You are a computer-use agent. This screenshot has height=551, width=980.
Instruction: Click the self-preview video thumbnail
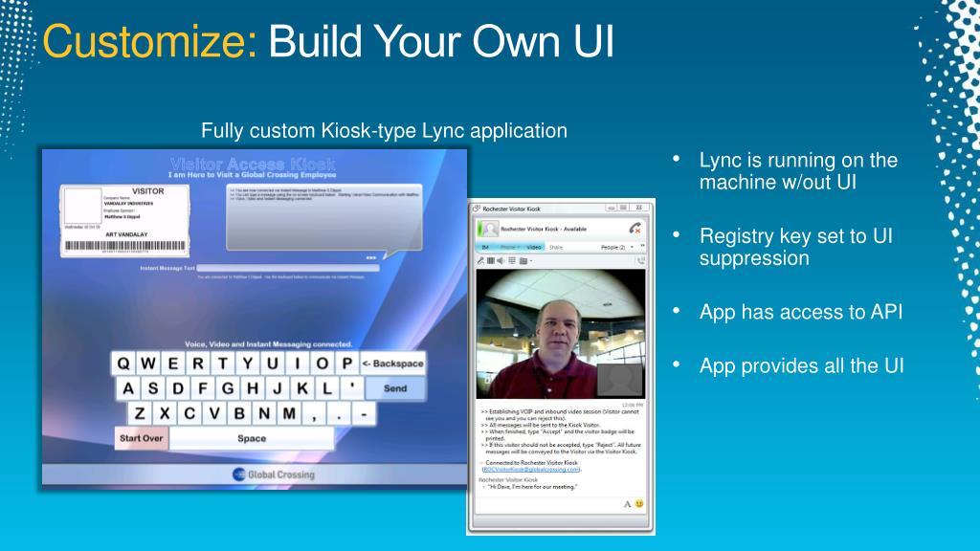pyautogui.click(x=620, y=379)
